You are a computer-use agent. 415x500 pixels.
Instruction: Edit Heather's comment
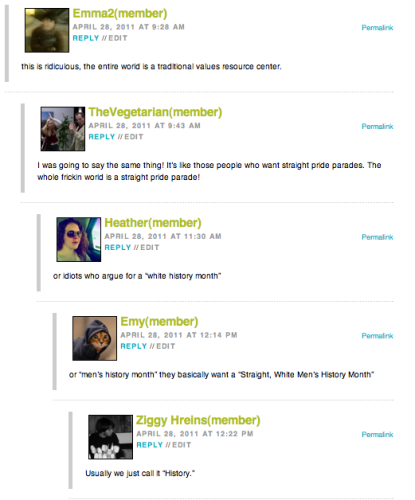pos(150,247)
